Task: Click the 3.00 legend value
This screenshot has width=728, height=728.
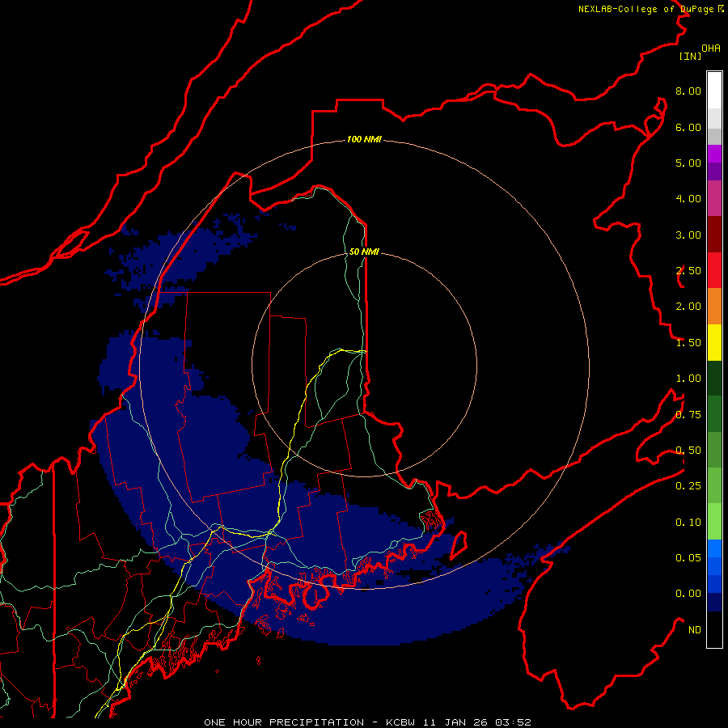Action: (688, 235)
